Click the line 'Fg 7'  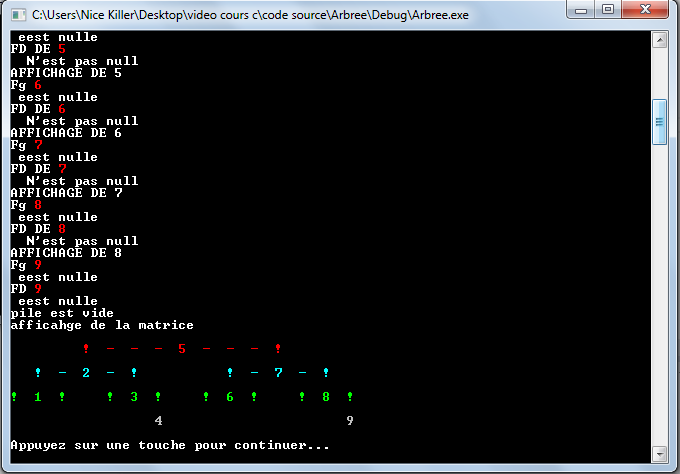(26, 145)
